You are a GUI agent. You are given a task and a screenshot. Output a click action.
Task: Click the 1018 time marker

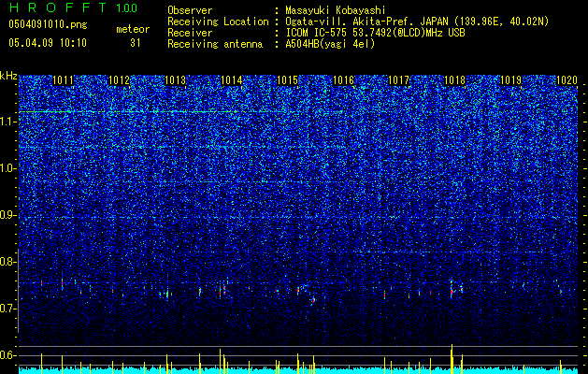coord(455,80)
